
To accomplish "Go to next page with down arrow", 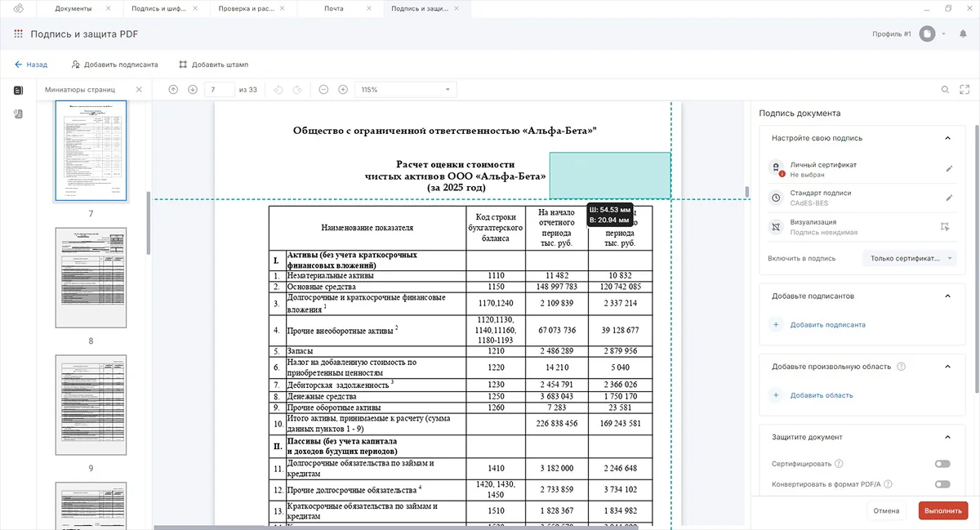I will pyautogui.click(x=193, y=89).
